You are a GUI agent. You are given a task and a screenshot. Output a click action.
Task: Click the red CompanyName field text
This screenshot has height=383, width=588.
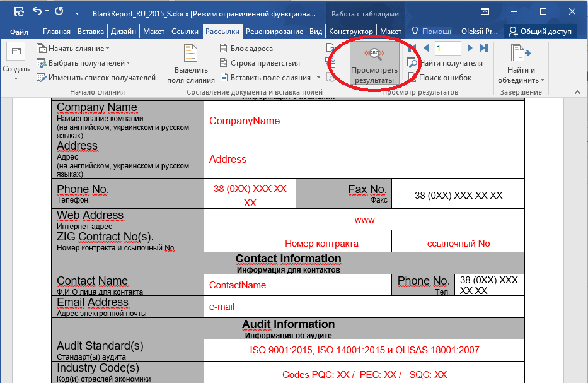pos(245,121)
